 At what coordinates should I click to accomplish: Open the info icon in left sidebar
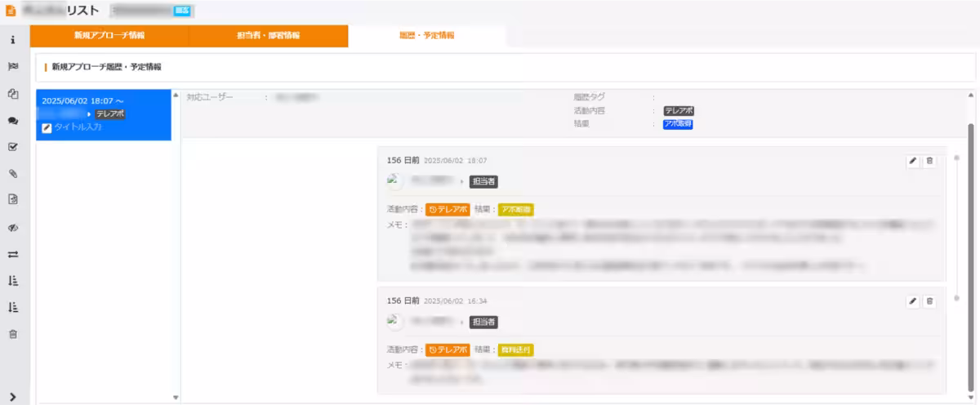coord(12,40)
